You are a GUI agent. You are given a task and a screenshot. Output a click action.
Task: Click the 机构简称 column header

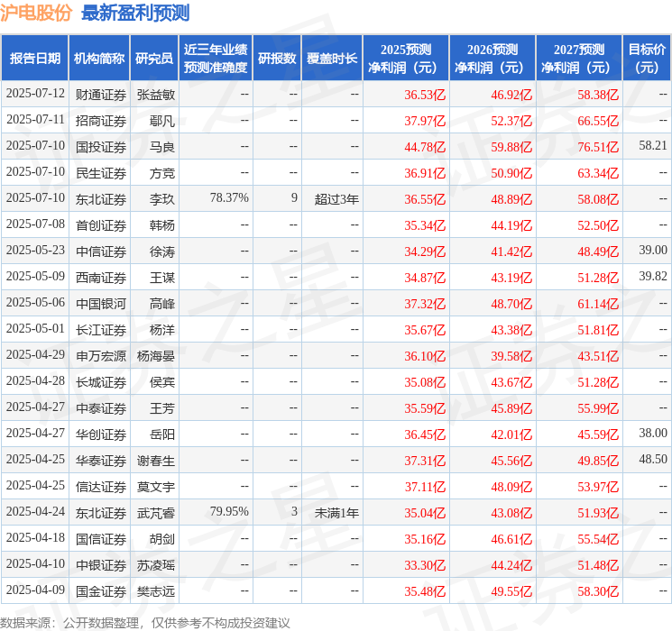tap(99, 59)
